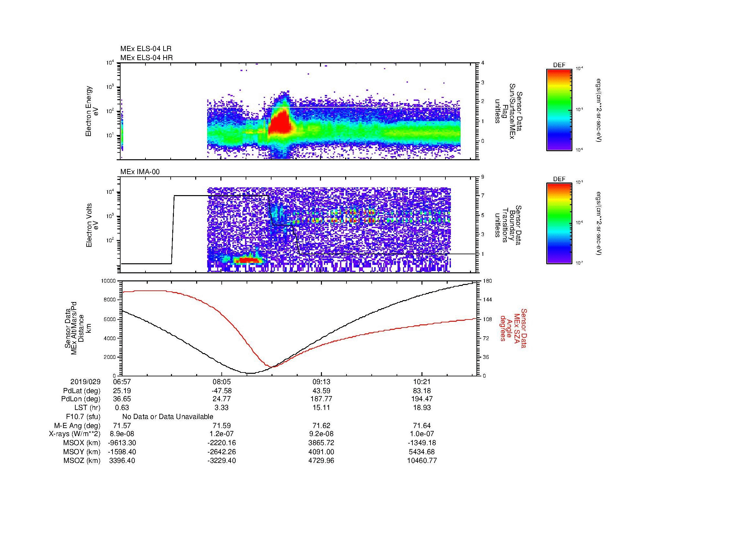Viewport: 756px width, 534px height.
Task: Click the 08:05 time tick label
Action: [222, 382]
